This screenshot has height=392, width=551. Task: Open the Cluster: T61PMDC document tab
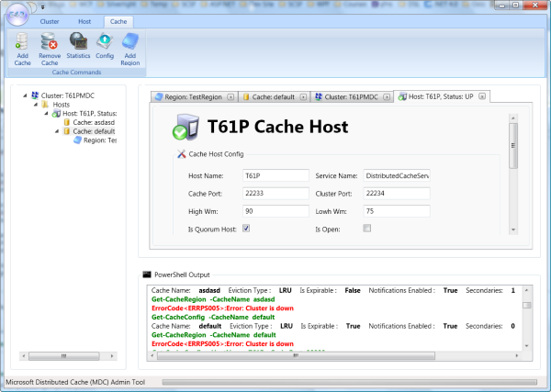[x=351, y=96]
